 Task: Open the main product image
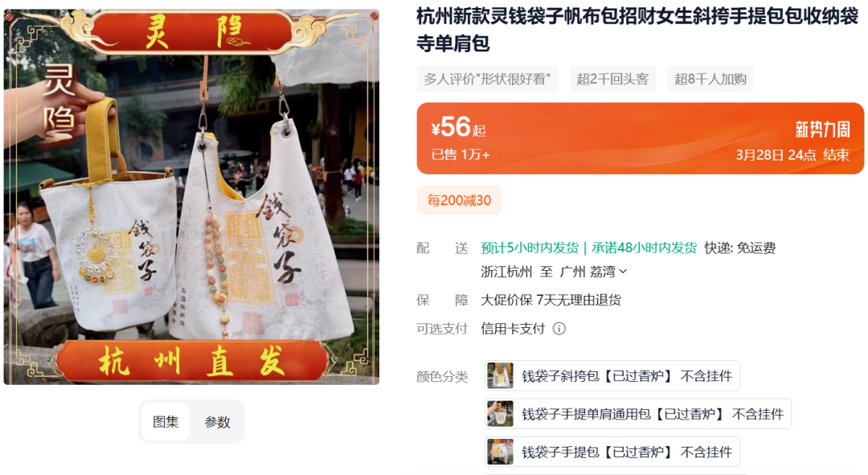[x=191, y=197]
